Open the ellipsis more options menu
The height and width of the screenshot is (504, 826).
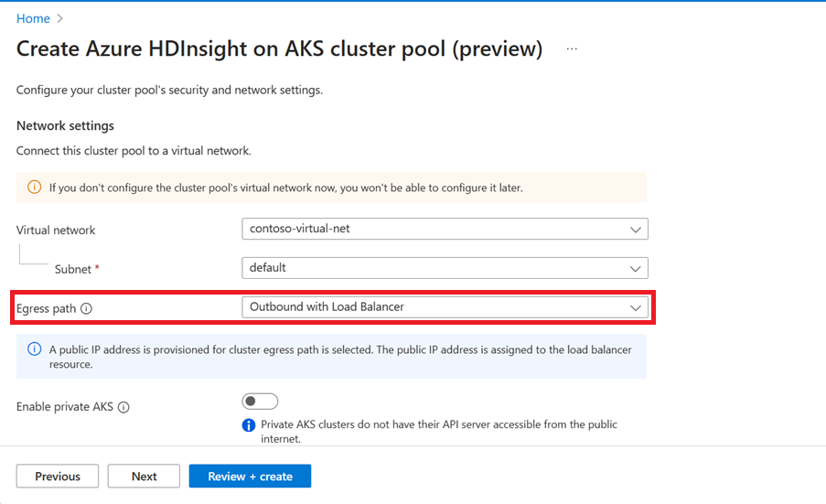point(572,49)
